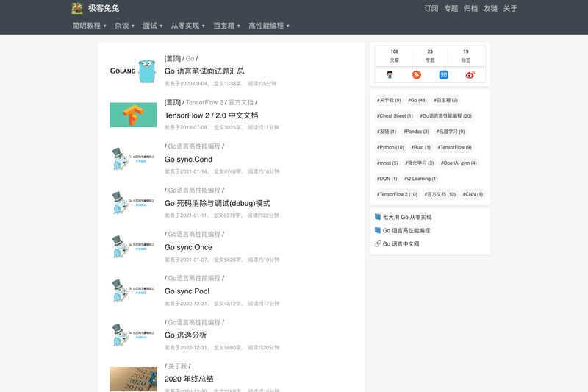
Task: Open sidebar link 七天用 Go 从零实现
Action: click(407, 217)
